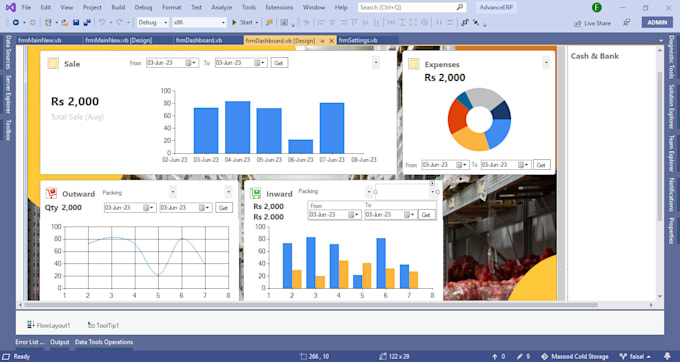Click the Save icon in toolbar
The image size is (680, 362).
point(76,23)
